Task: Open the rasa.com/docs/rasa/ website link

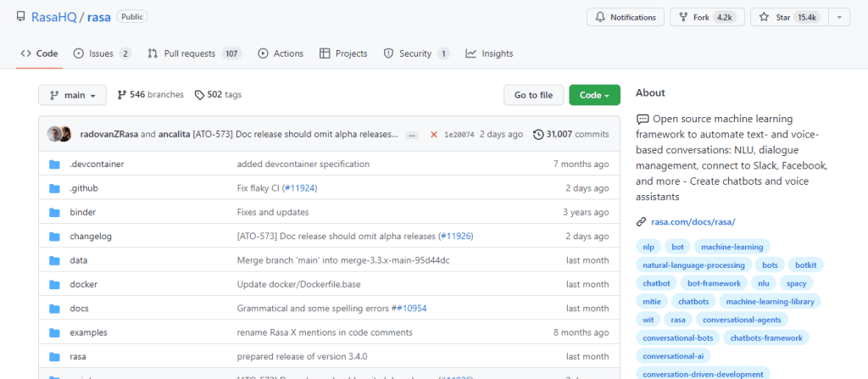Action: 693,221
